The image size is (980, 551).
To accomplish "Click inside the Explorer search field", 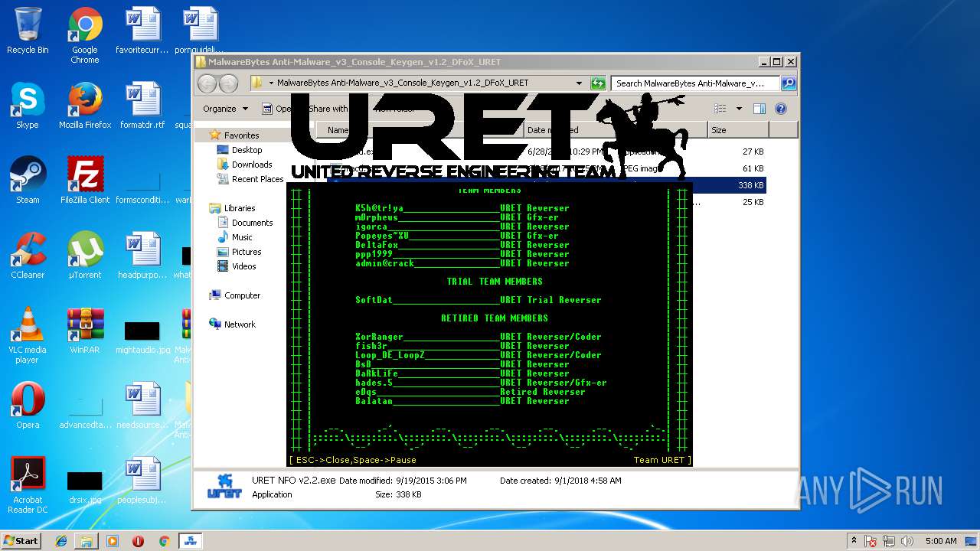I will 695,83.
